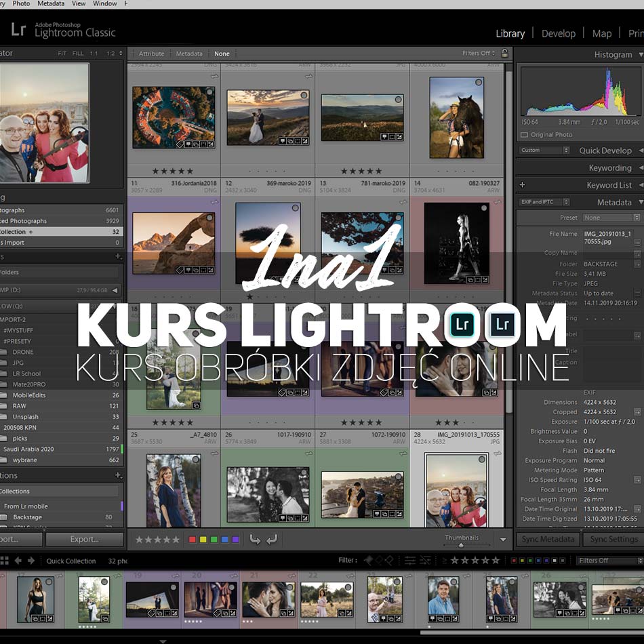Filter by rejected photos in the filmstrip bar
Viewport: 644px width, 644px height.
(389, 560)
